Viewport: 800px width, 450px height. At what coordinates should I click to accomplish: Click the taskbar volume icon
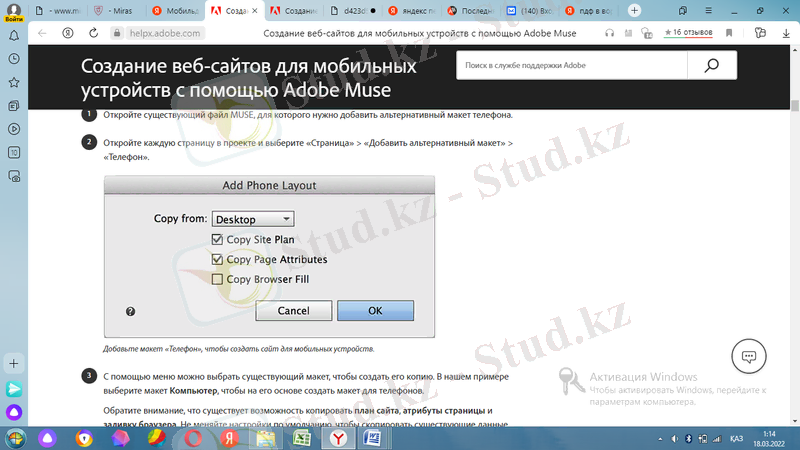point(674,439)
